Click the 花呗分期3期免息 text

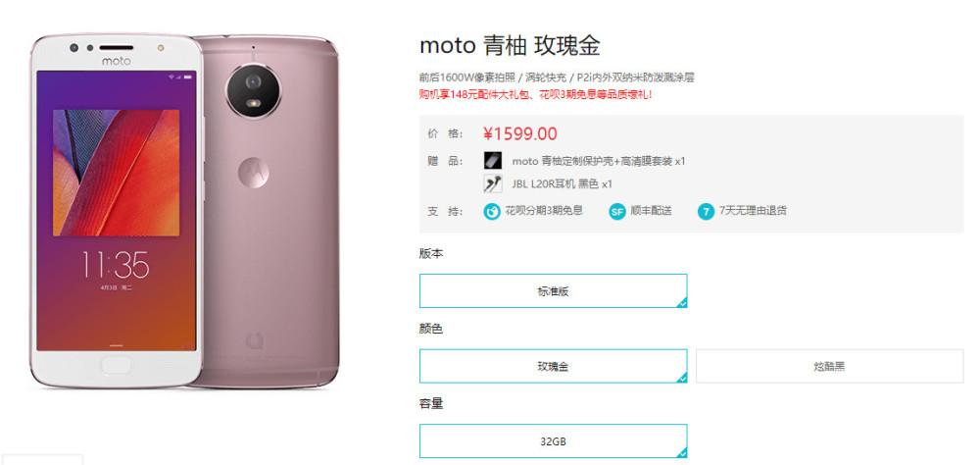click(544, 211)
